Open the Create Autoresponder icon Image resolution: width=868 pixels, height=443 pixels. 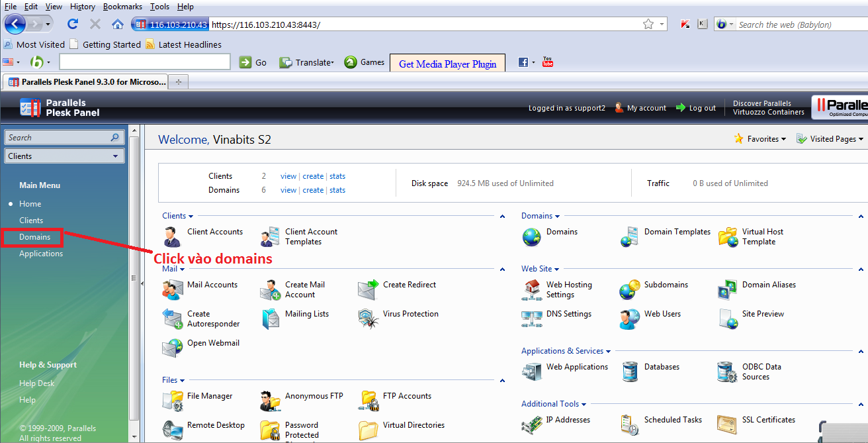click(172, 319)
